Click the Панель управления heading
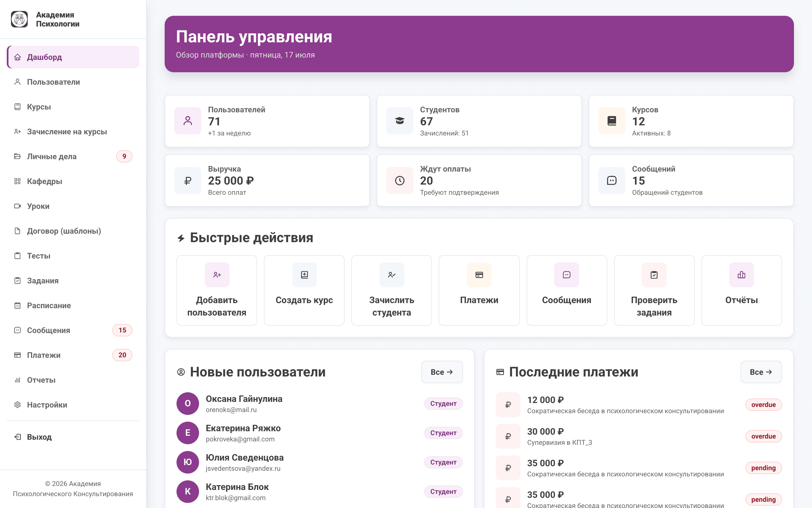The height and width of the screenshot is (508, 812). tap(254, 37)
